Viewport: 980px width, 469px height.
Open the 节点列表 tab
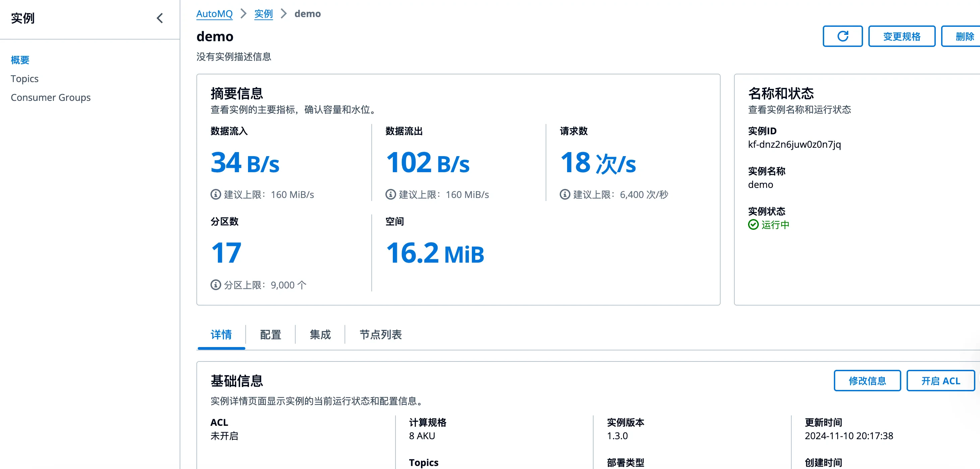(380, 334)
